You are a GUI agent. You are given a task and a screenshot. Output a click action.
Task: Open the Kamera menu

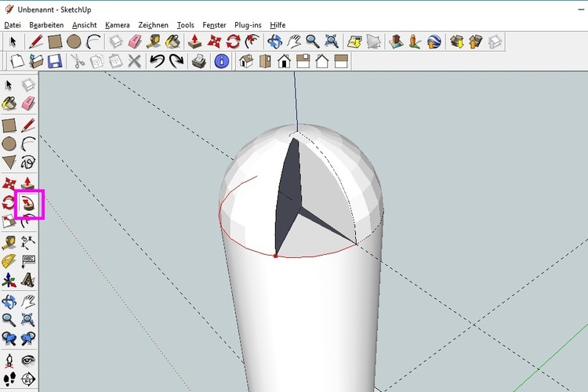(x=118, y=25)
